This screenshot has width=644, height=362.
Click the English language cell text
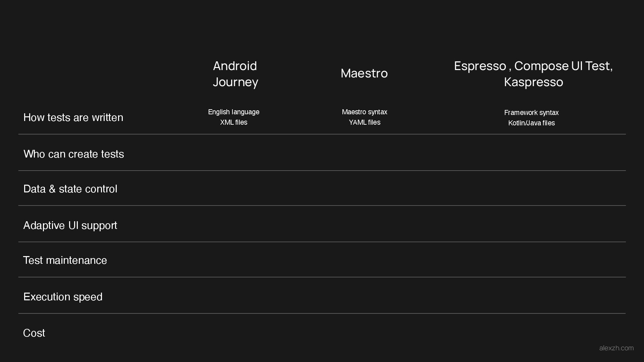pyautogui.click(x=234, y=112)
